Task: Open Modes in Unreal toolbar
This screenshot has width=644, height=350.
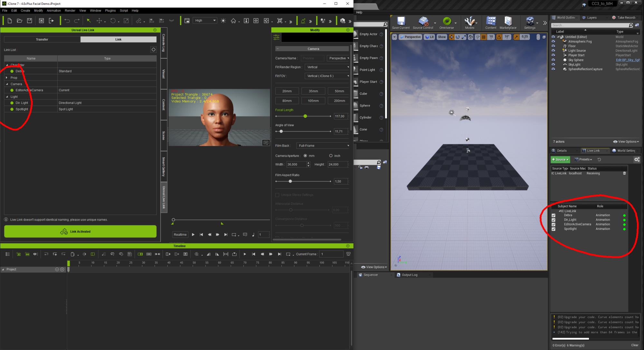Action: pyautogui.click(x=469, y=23)
